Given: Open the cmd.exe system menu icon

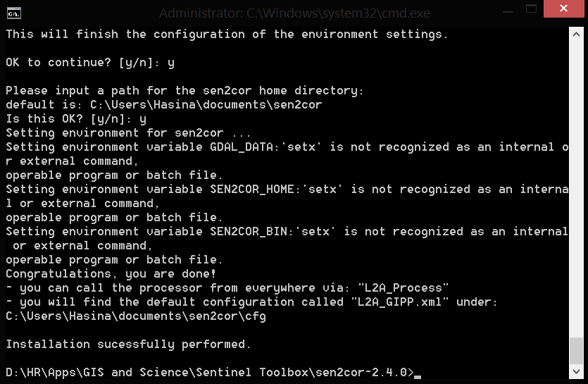Looking at the screenshot, I should 14,13.
